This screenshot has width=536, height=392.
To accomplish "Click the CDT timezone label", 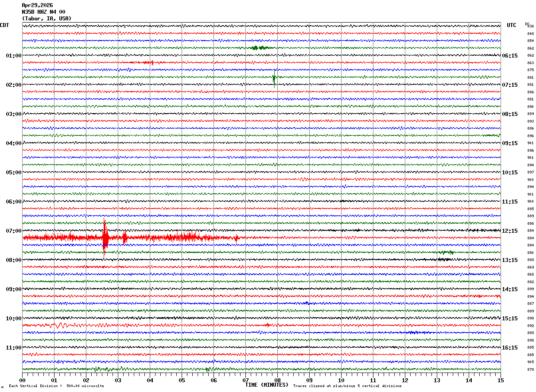I will coord(4,25).
